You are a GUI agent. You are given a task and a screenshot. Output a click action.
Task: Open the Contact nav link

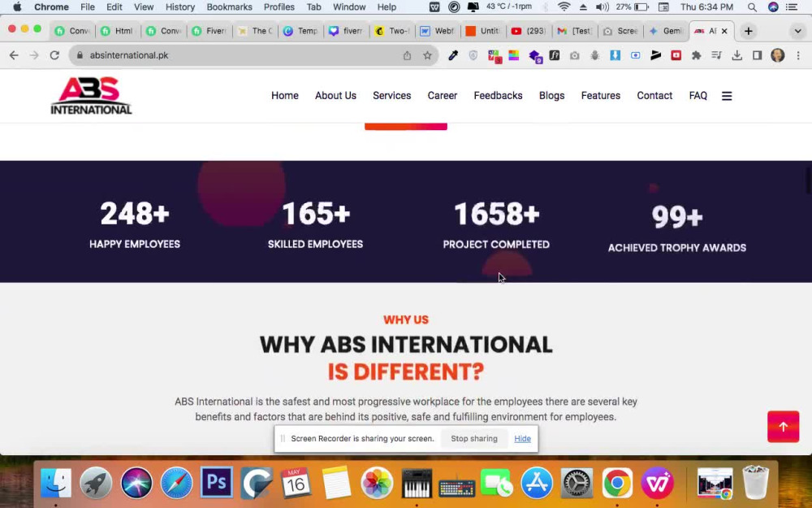pyautogui.click(x=654, y=96)
